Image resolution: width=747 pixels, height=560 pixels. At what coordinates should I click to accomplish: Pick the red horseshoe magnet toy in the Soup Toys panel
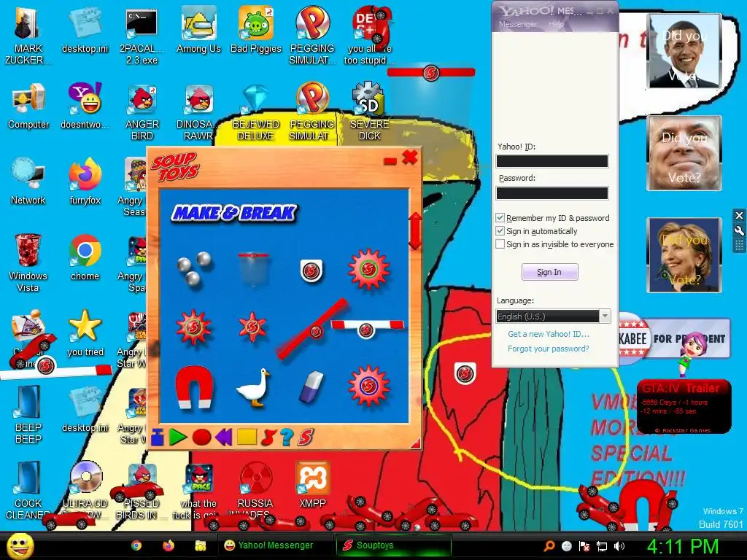tap(194, 386)
